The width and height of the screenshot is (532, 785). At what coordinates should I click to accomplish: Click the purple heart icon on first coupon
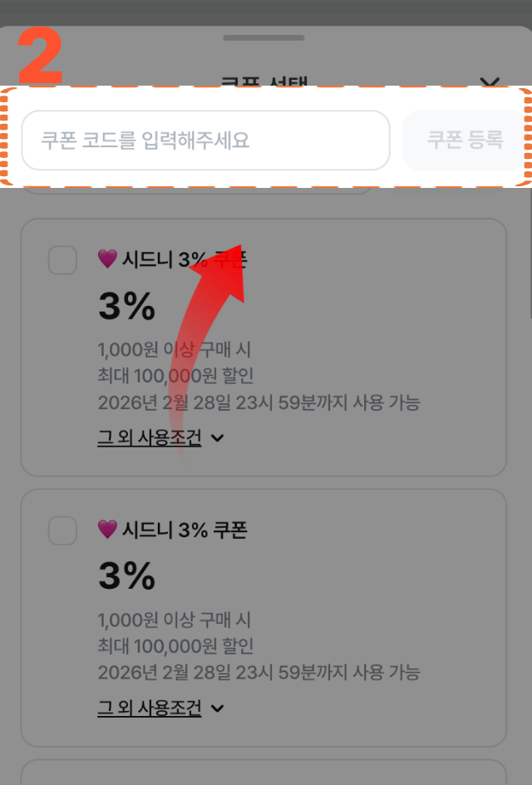click(106, 259)
